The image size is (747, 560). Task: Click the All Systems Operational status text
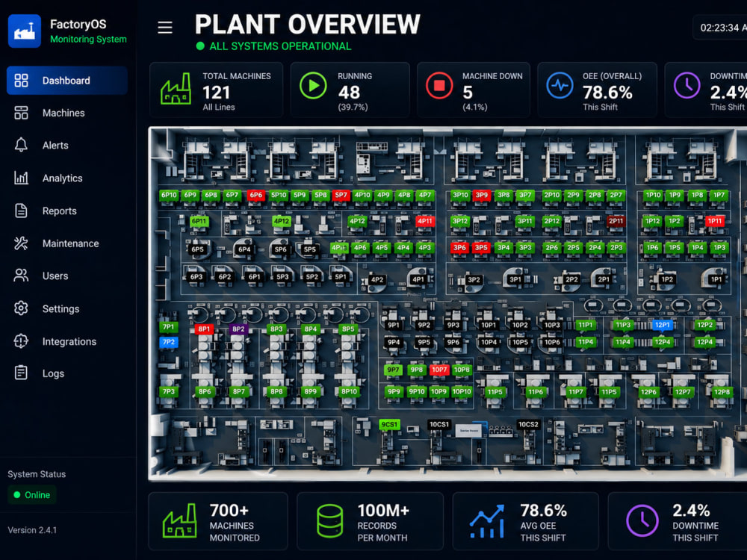coord(280,46)
